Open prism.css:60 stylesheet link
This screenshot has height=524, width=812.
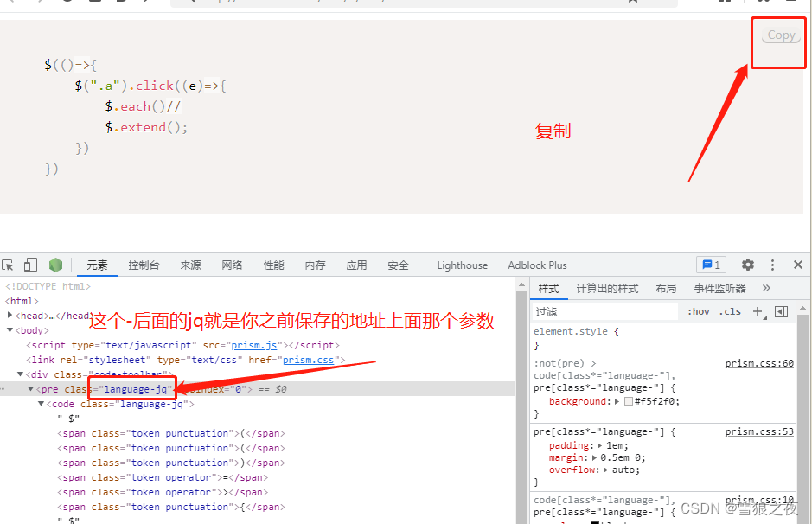pos(759,363)
